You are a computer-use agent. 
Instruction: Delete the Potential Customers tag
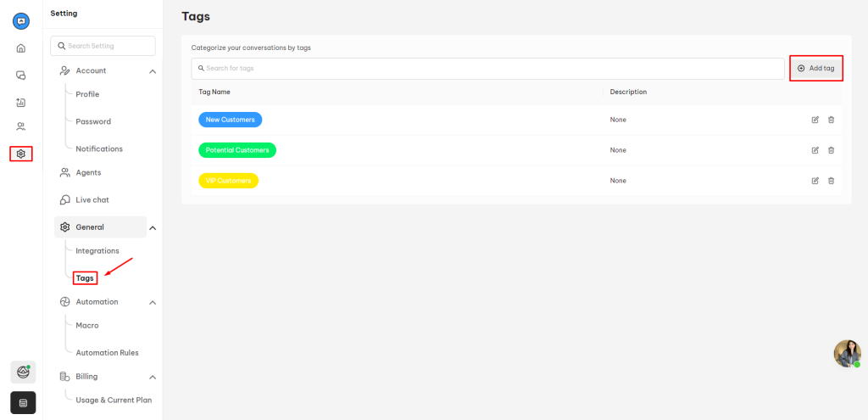[831, 150]
